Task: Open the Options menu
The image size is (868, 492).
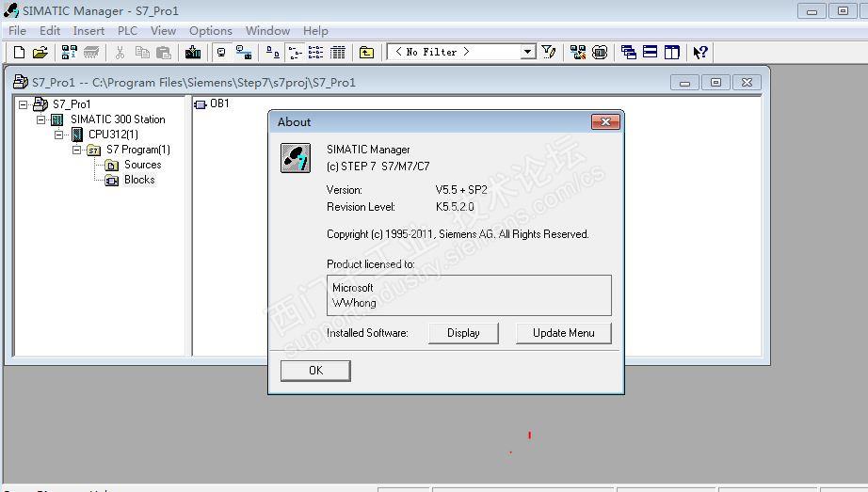Action: coord(211,31)
